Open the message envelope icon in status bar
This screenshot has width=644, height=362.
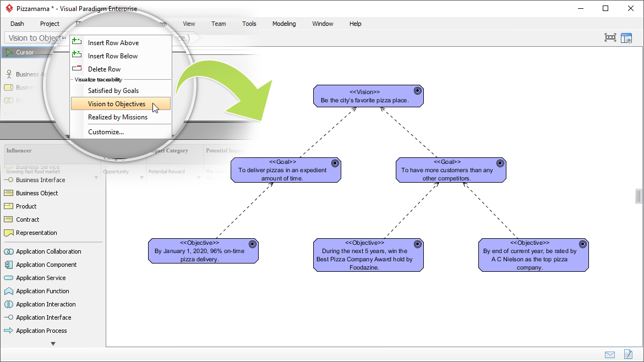click(x=610, y=354)
